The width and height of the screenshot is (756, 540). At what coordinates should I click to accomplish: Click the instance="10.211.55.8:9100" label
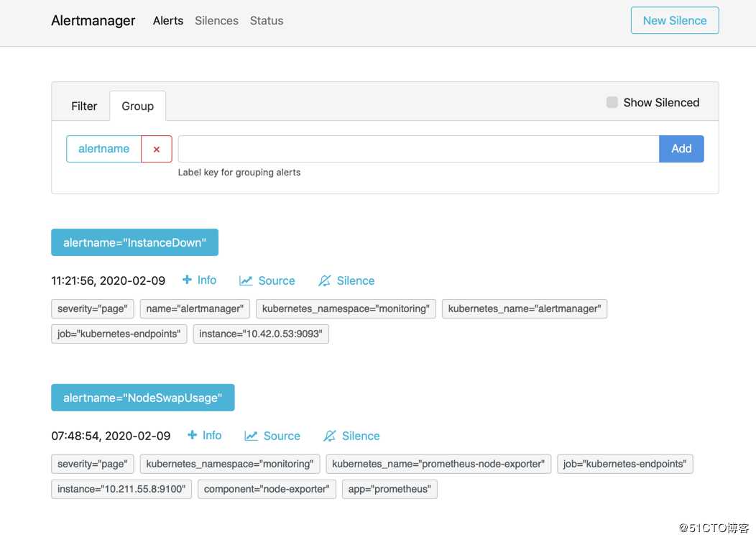(x=121, y=490)
